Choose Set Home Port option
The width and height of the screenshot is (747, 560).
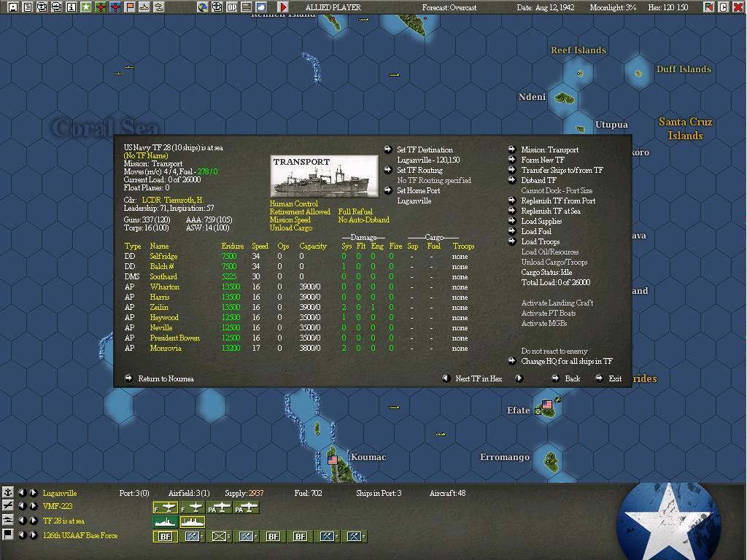(x=418, y=191)
